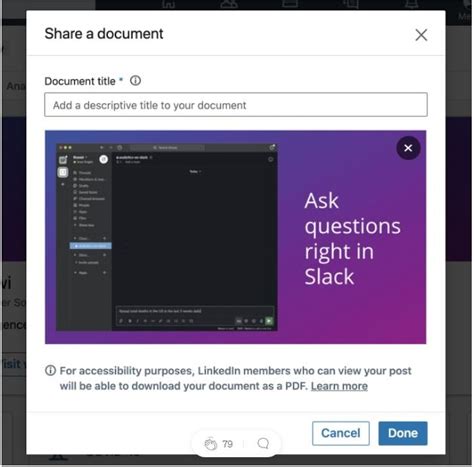Image resolution: width=474 pixels, height=467 pixels.
Task: Open the Learn more link
Action: 339,386
